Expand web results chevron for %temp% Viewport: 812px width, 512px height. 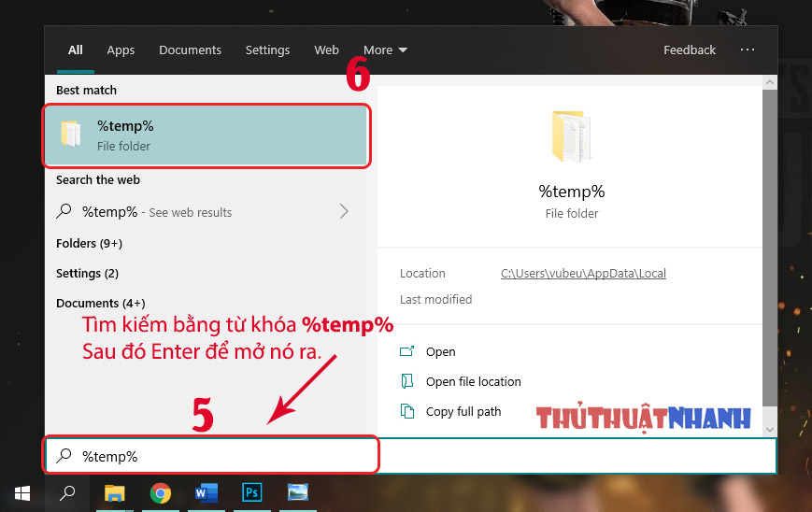tap(344, 211)
